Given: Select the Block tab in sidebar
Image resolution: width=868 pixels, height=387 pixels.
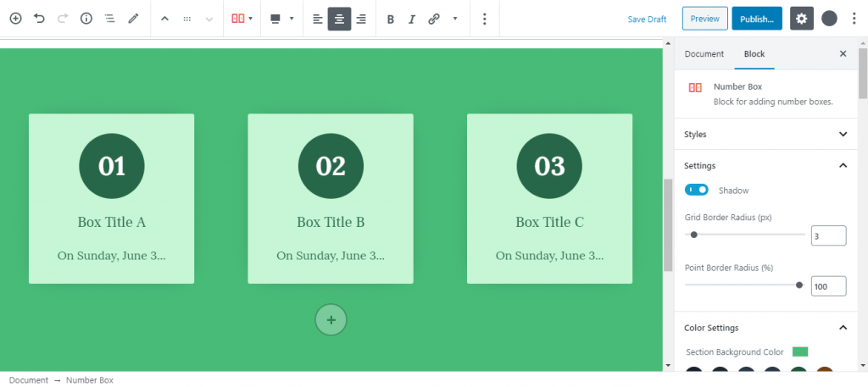Looking at the screenshot, I should 754,54.
